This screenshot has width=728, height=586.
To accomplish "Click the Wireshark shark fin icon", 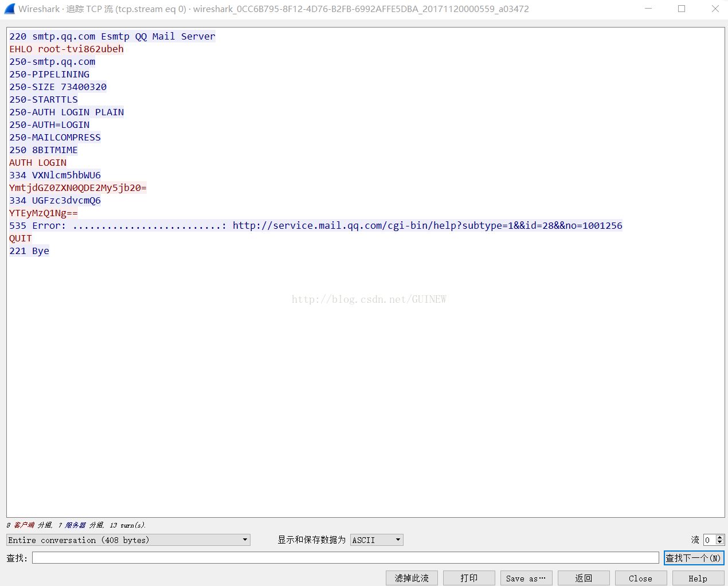I will 10,9.
